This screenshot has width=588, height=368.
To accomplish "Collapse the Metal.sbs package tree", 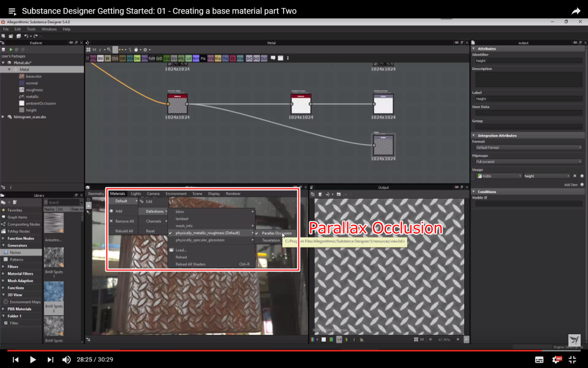I will 4,63.
